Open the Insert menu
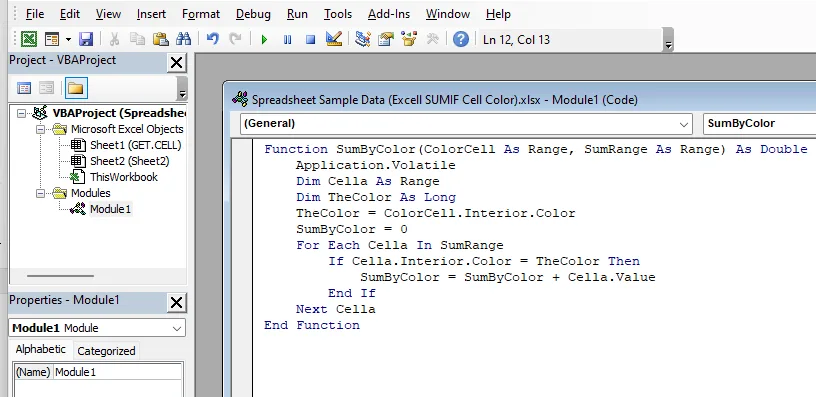The width and height of the screenshot is (816, 397). tap(151, 14)
